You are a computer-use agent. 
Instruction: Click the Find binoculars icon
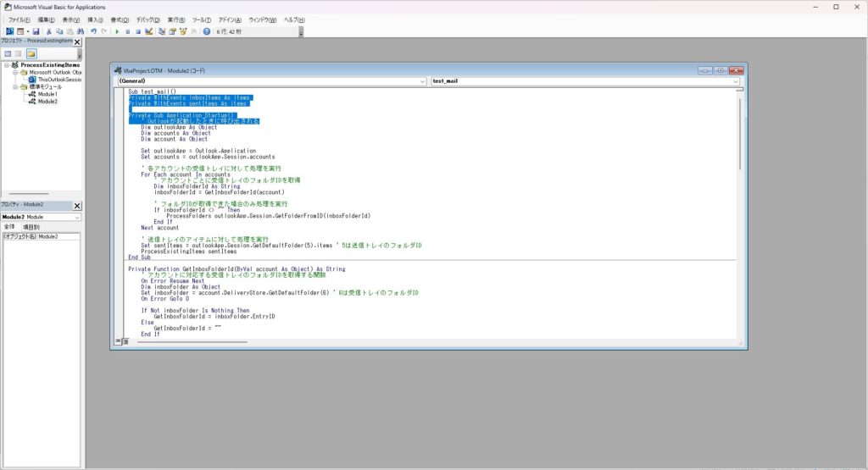coord(81,31)
